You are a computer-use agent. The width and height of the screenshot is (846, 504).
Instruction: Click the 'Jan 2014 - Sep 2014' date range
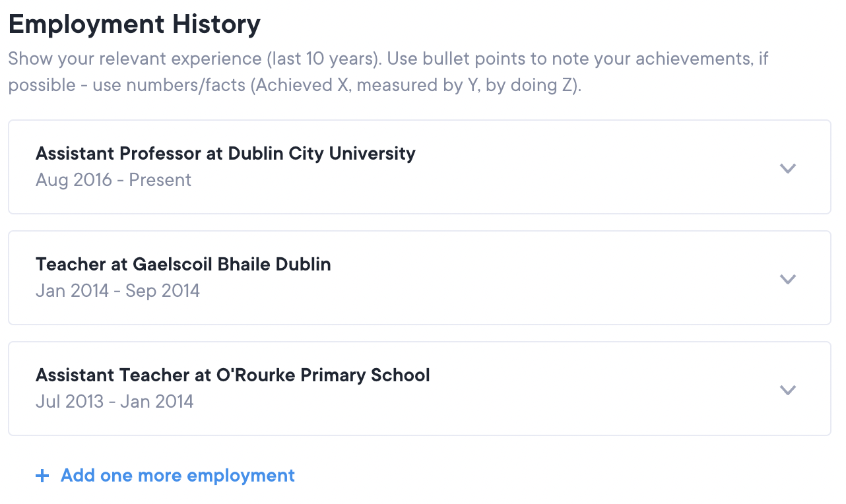[117, 291]
